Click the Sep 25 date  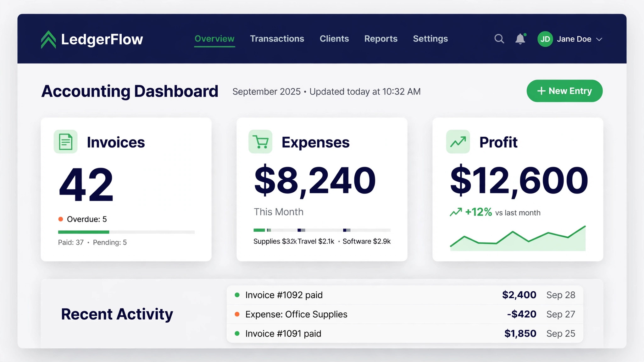click(x=561, y=333)
